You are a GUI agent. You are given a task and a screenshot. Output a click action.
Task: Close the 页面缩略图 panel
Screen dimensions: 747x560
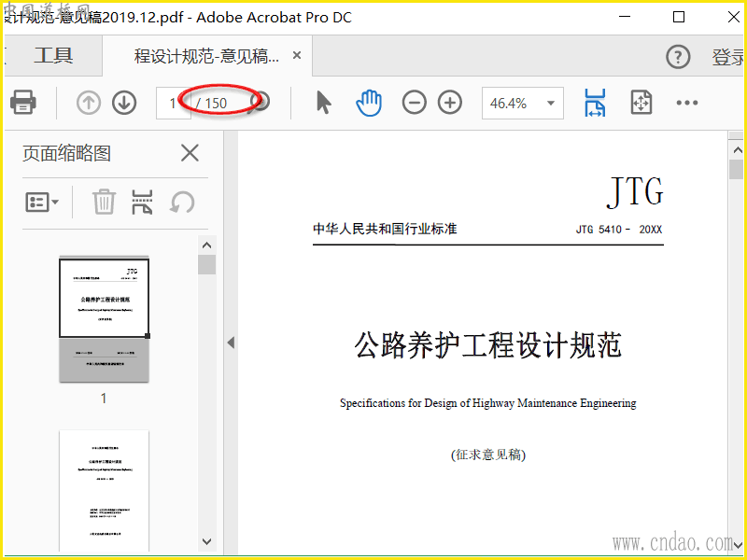pyautogui.click(x=190, y=153)
